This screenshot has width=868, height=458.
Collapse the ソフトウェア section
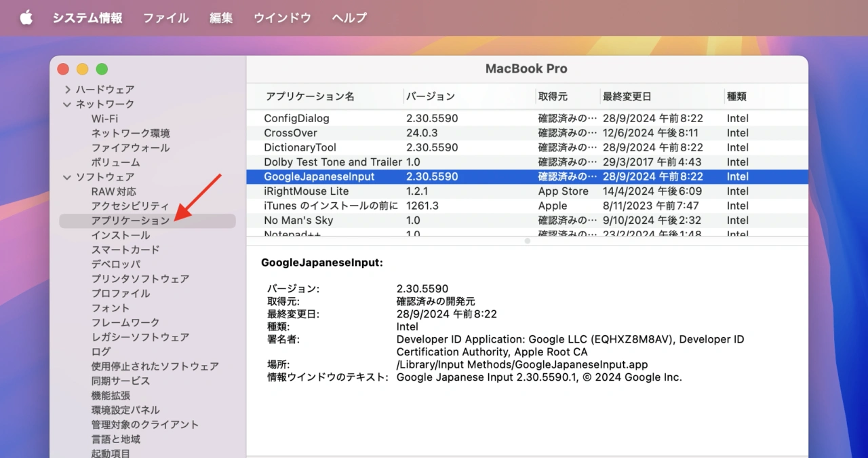67,178
